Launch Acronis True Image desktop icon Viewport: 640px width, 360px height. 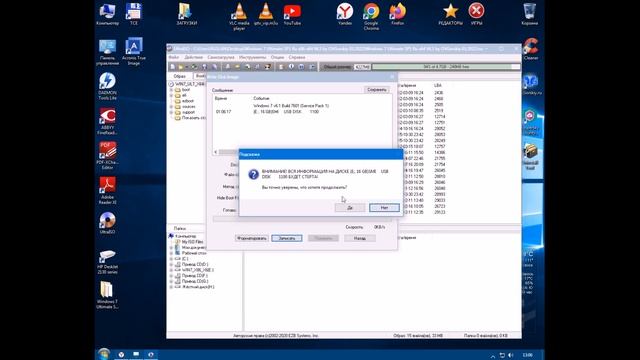(134, 52)
